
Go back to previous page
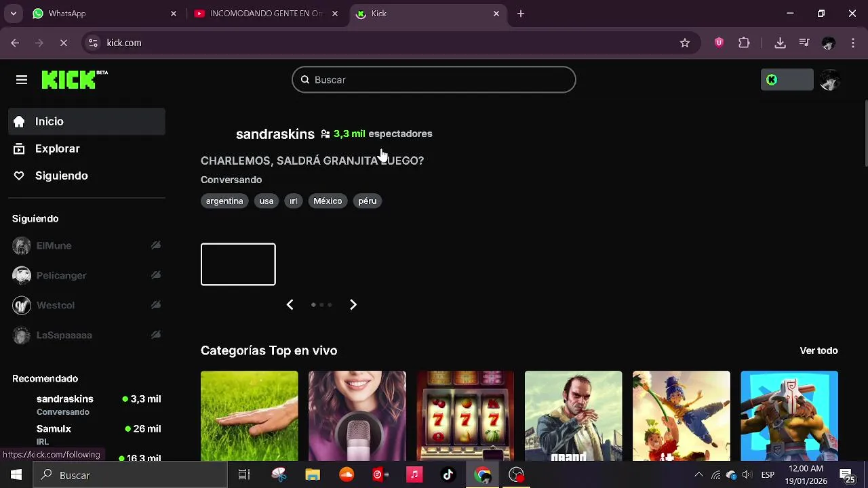(15, 43)
